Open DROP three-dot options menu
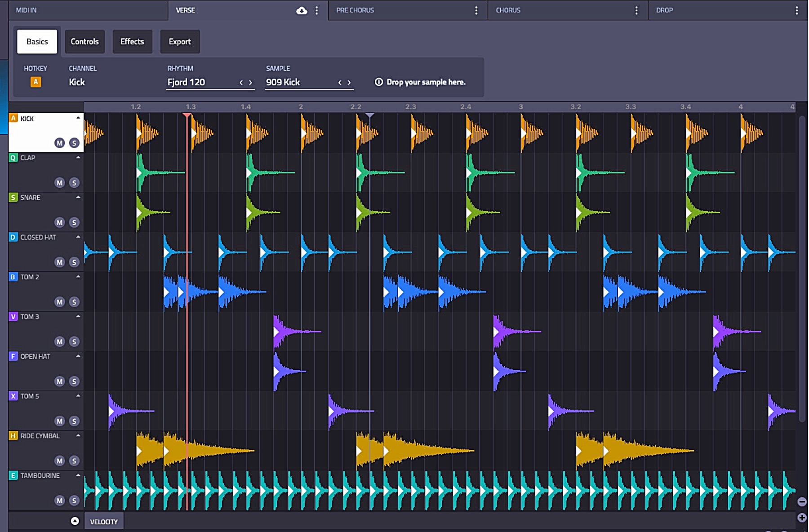This screenshot has height=532, width=809. coord(797,10)
